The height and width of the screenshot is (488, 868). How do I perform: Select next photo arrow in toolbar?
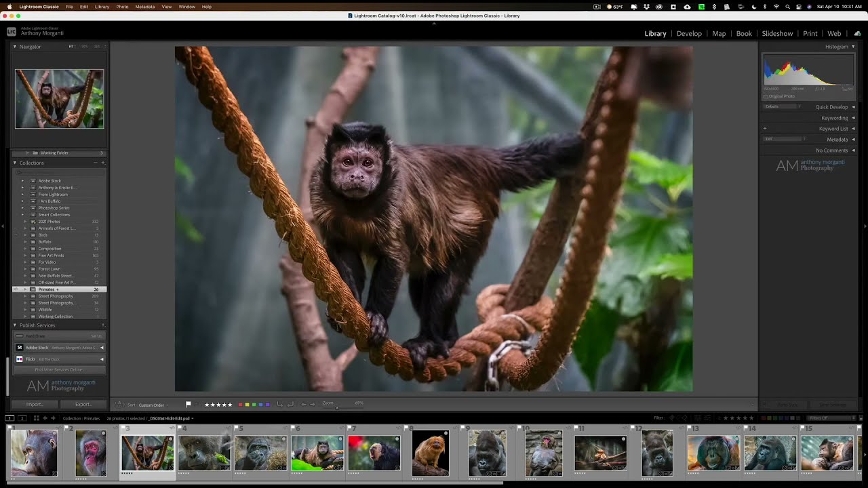point(312,404)
